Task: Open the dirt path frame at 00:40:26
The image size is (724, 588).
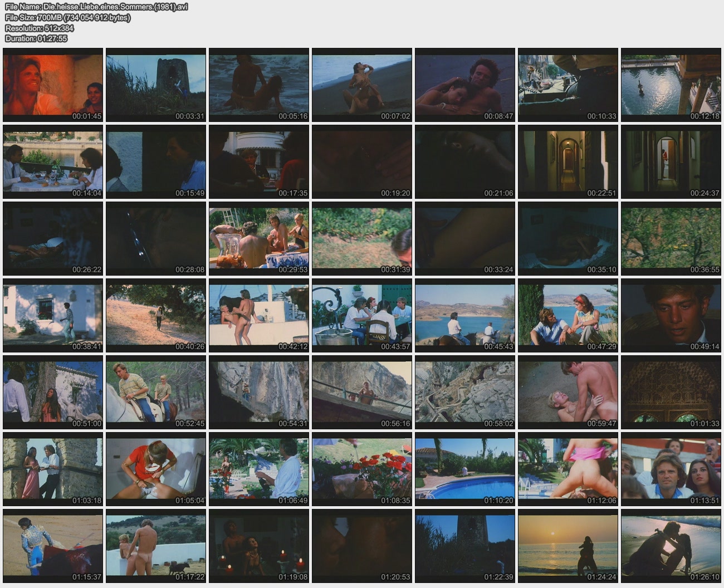Action: click(156, 315)
